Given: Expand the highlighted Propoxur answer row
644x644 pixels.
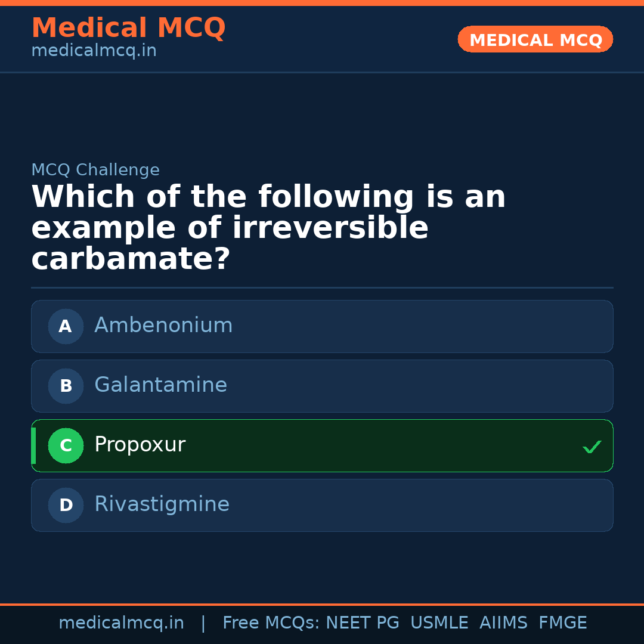Looking at the screenshot, I should pos(322,445).
